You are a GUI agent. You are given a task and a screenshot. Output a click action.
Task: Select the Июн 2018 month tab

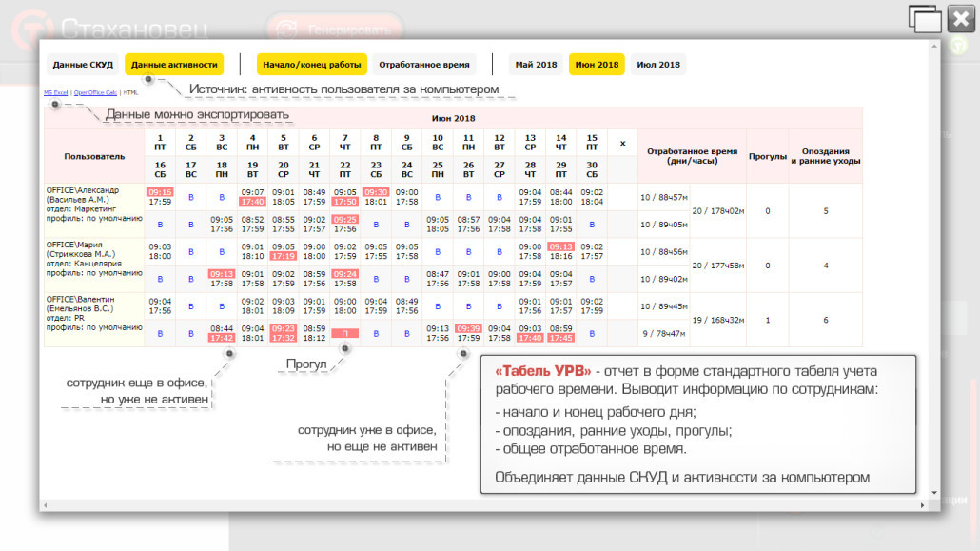[597, 65]
